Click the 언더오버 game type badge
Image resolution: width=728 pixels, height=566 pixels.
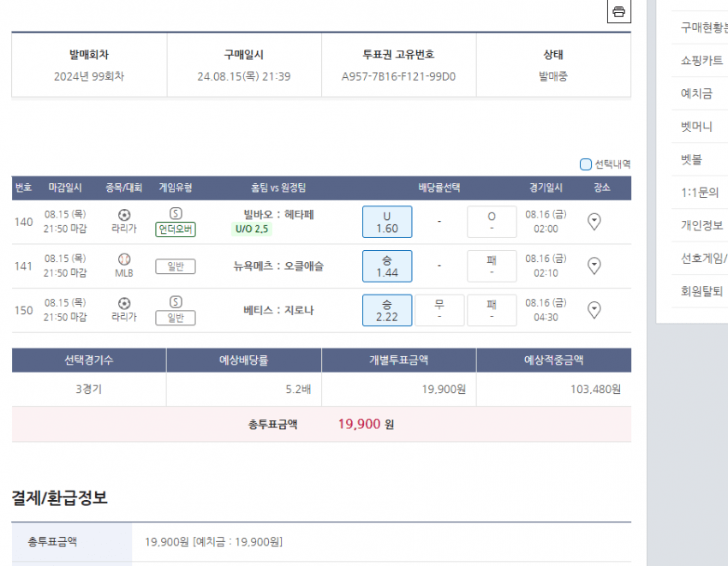coord(176,229)
